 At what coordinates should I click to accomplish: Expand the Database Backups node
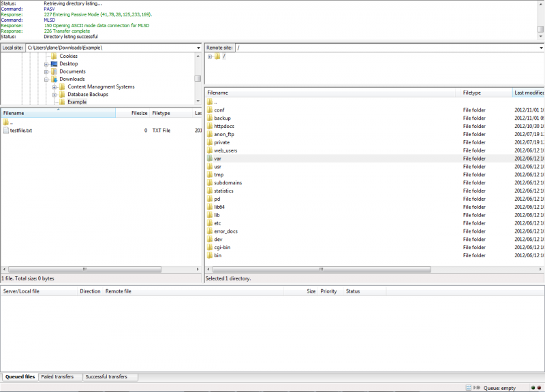(x=54, y=95)
